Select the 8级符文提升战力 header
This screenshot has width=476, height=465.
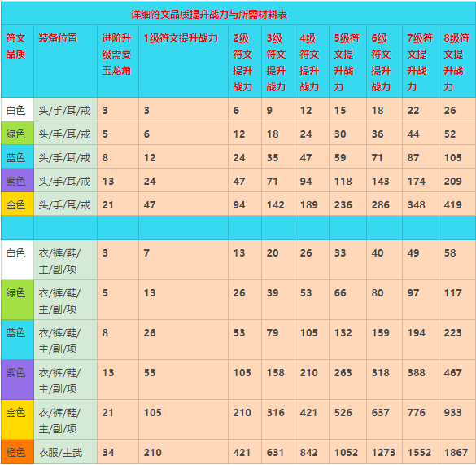[457, 61]
